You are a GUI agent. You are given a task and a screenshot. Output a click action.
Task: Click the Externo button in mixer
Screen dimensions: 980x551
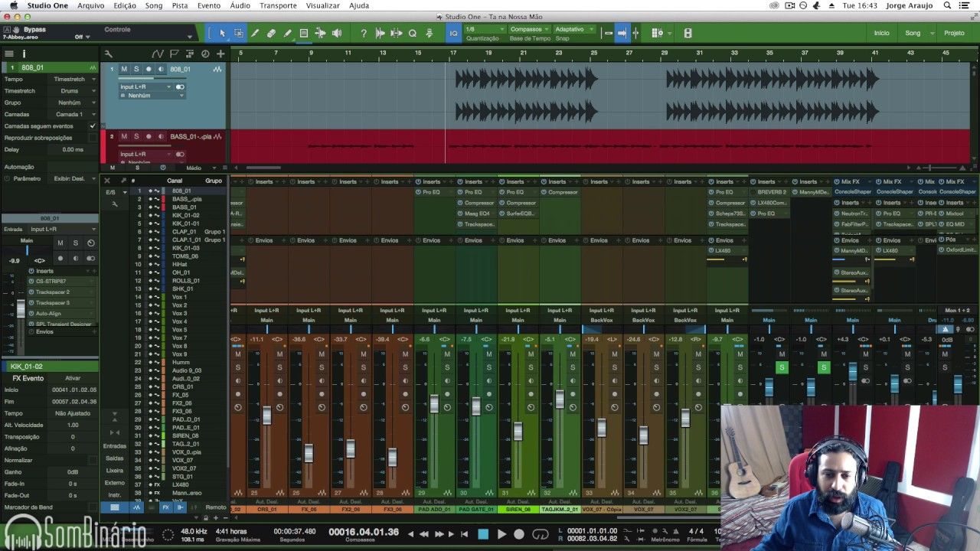click(x=115, y=482)
